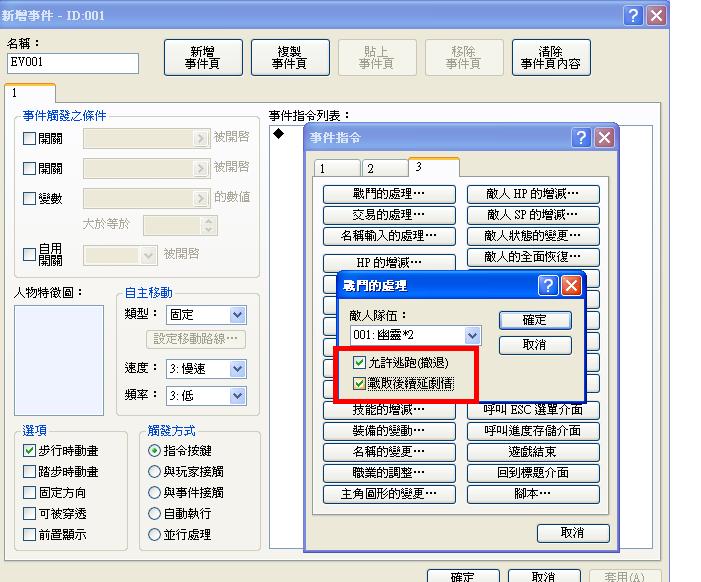The width and height of the screenshot is (701, 582).
Task: Select 與玩家接觸 trigger radio
Action: click(154, 472)
